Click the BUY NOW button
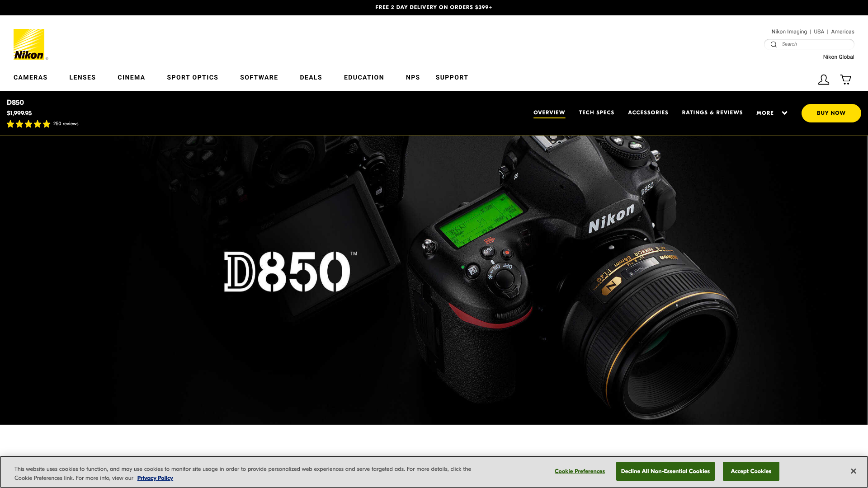Image resolution: width=868 pixels, height=488 pixels. click(831, 113)
